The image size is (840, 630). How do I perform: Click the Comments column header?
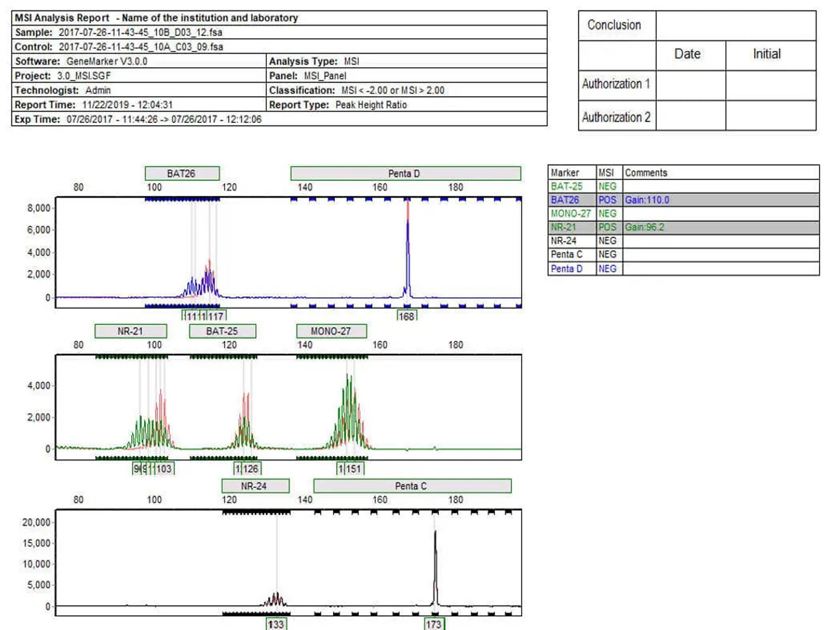pos(646,173)
